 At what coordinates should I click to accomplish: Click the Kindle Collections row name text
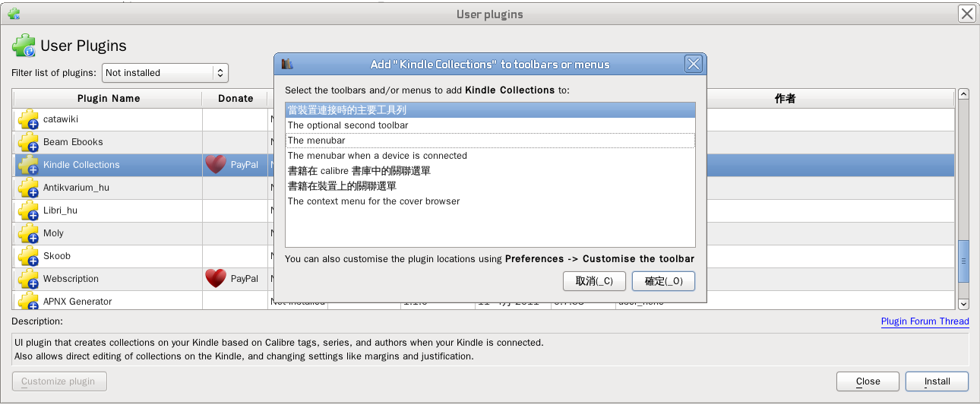pyautogui.click(x=81, y=165)
